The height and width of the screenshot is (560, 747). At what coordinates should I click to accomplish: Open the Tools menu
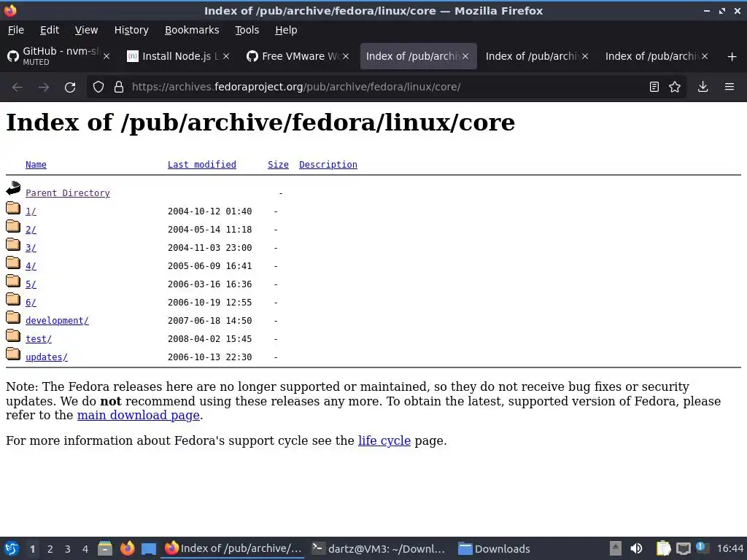247,30
